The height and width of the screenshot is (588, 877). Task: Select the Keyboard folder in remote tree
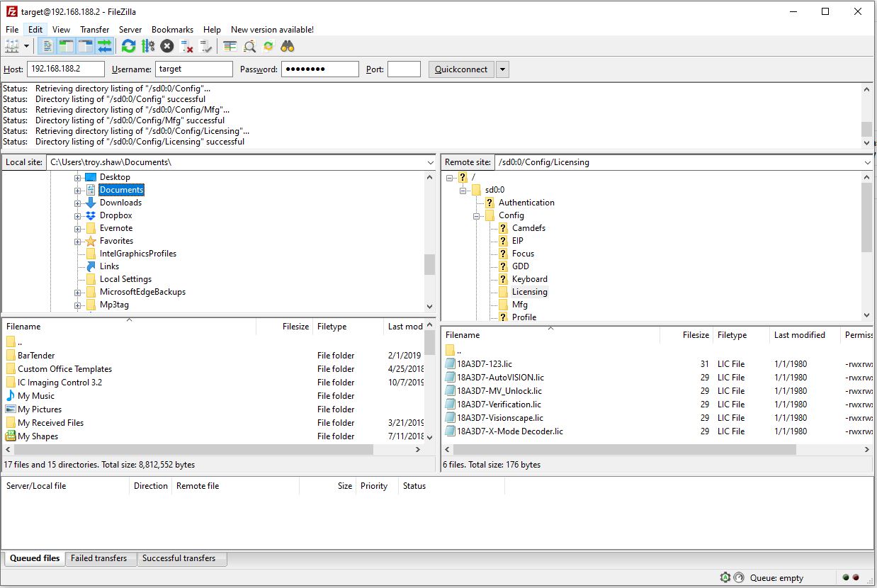[x=529, y=279]
